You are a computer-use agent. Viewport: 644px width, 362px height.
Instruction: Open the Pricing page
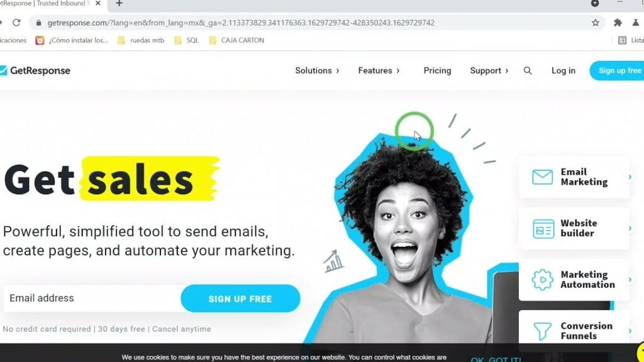click(x=437, y=70)
